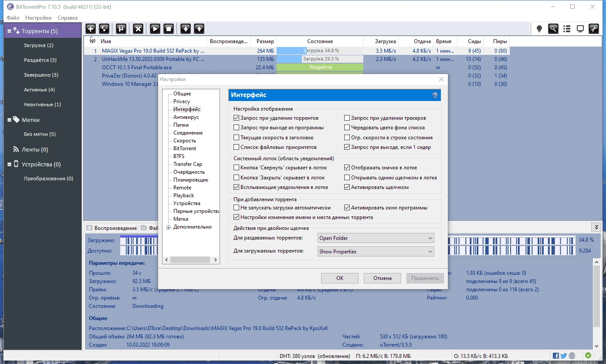This screenshot has height=364, width=606.
Task: Click the green network OK checkmark icon
Action: coord(588,356)
